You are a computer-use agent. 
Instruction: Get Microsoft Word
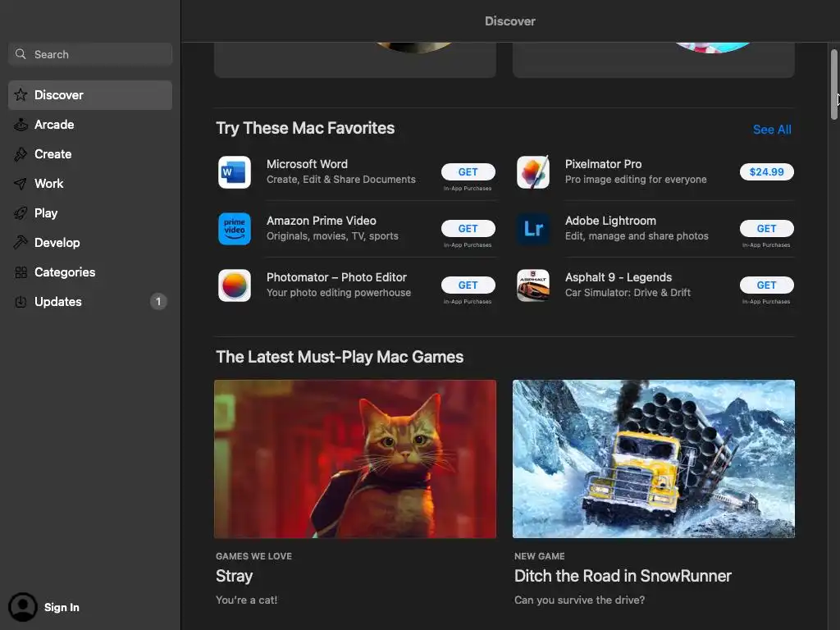pyautogui.click(x=468, y=172)
